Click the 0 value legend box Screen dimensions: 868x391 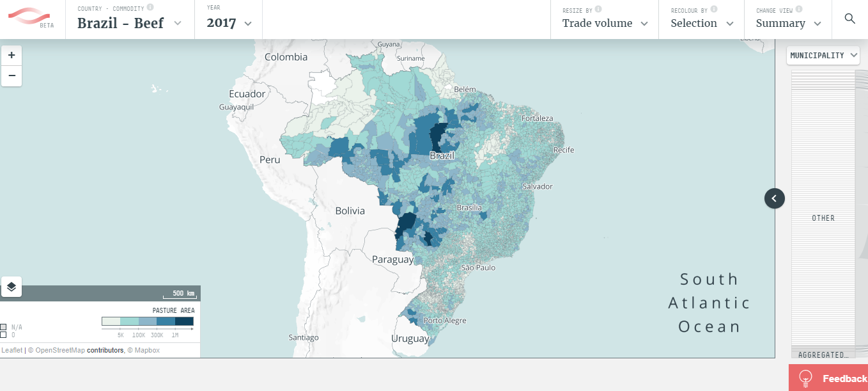tap(3, 335)
